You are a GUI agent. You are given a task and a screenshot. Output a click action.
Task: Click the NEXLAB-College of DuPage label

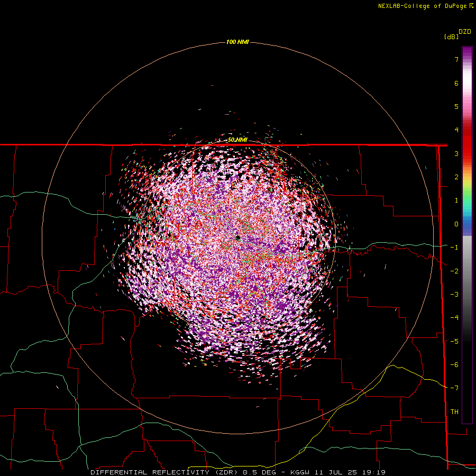tap(425, 6)
